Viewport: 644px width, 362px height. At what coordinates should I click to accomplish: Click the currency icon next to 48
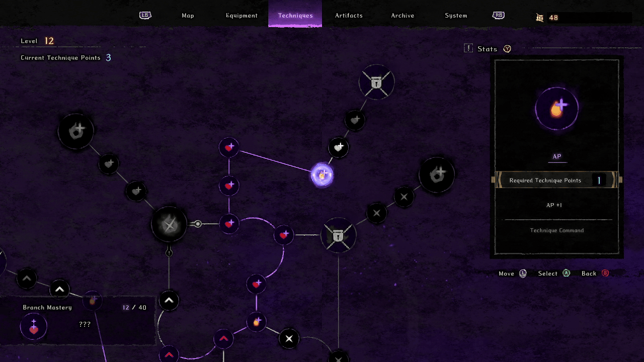point(540,18)
